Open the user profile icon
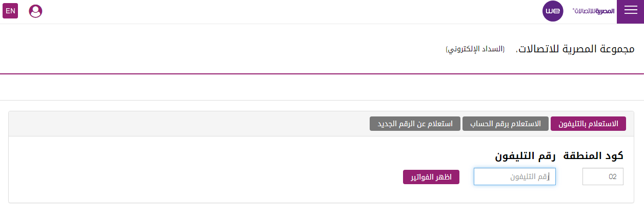 point(36,11)
